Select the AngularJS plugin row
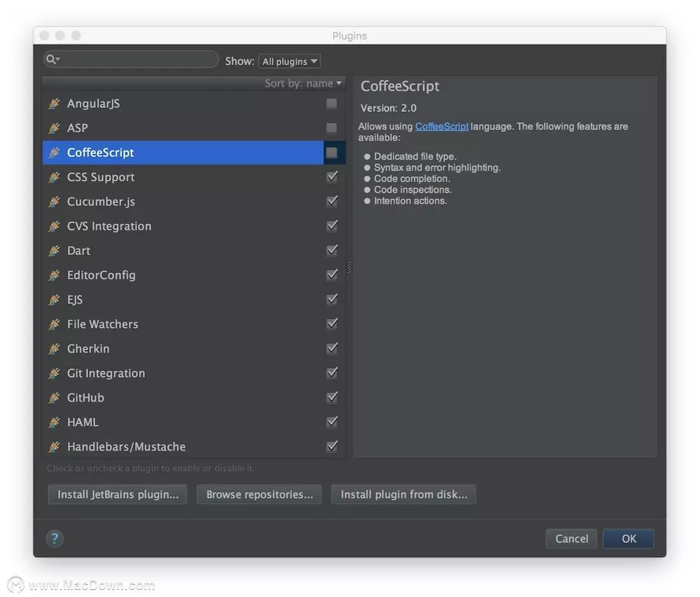Screen dimensions: 700x597 194,104
